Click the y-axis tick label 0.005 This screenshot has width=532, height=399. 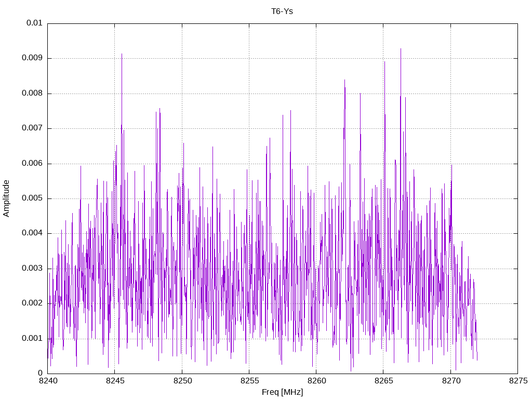(x=32, y=198)
